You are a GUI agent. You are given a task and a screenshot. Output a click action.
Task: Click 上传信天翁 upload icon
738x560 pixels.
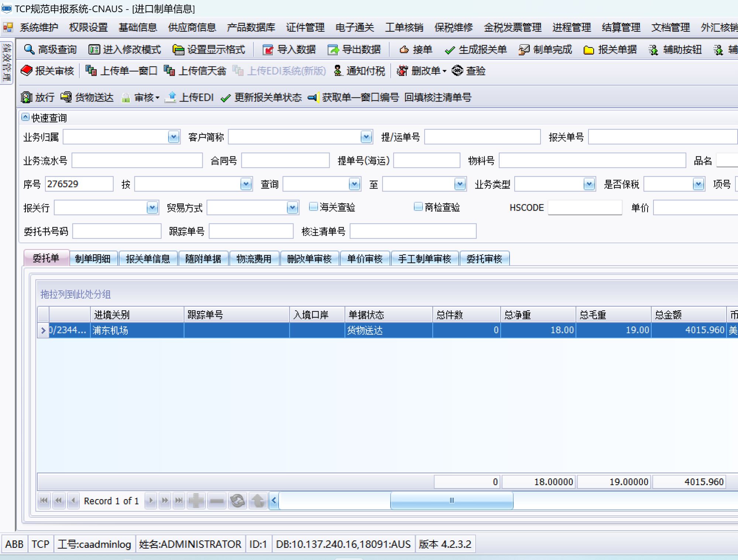pyautogui.click(x=169, y=70)
